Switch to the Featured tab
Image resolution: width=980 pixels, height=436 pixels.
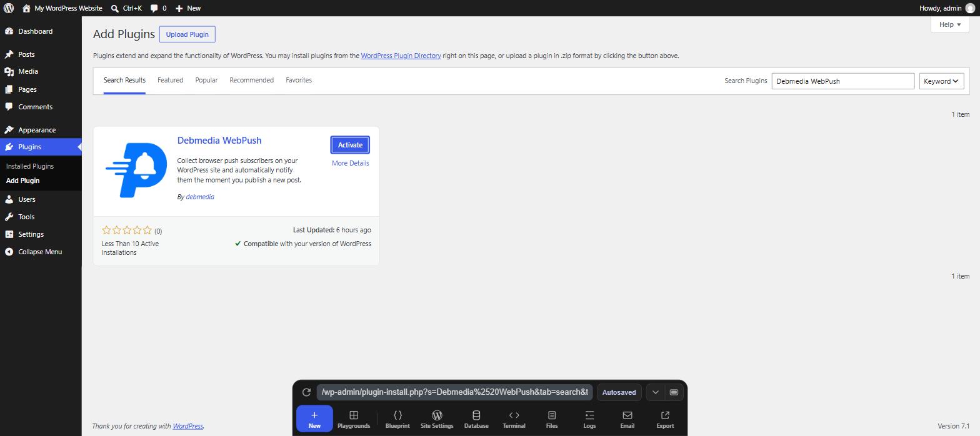pos(170,80)
